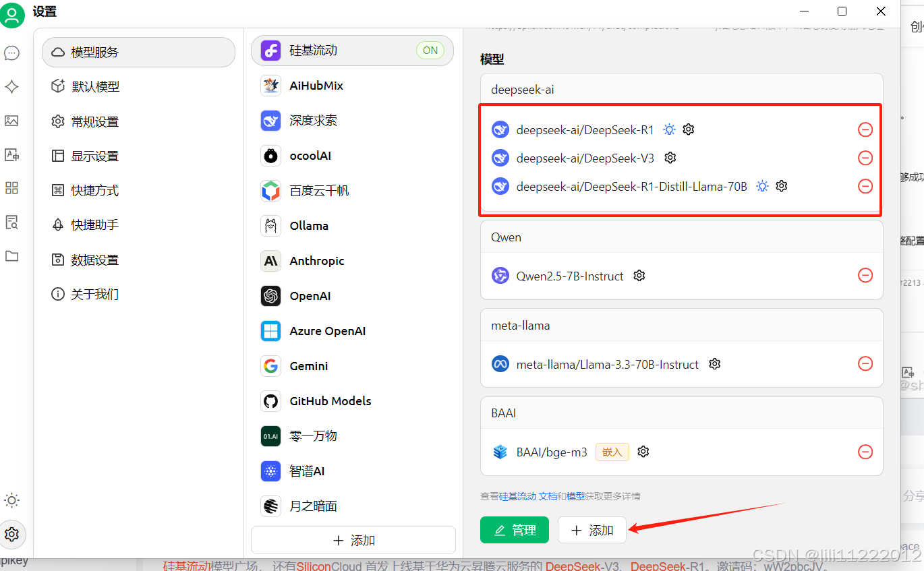This screenshot has width=924, height=571.
Task: Select 模型服务 settings section
Action: [138, 52]
